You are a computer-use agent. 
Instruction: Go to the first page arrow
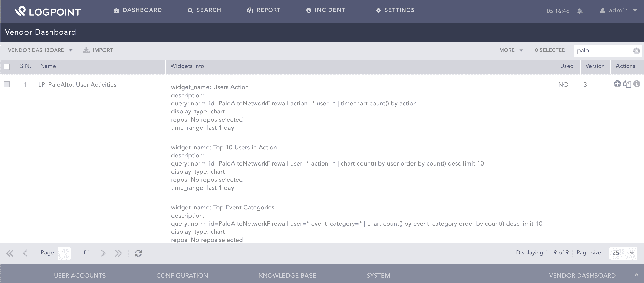pyautogui.click(x=10, y=253)
